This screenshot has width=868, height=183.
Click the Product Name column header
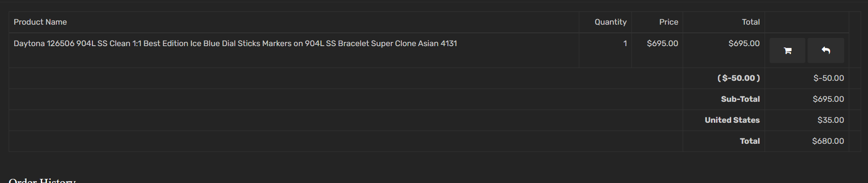click(x=40, y=22)
